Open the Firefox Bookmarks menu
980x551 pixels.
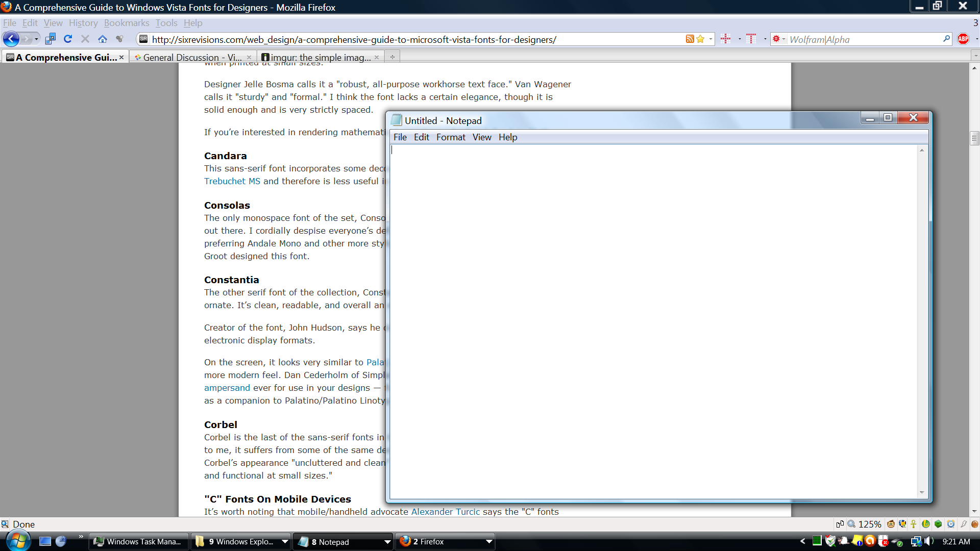tap(127, 23)
